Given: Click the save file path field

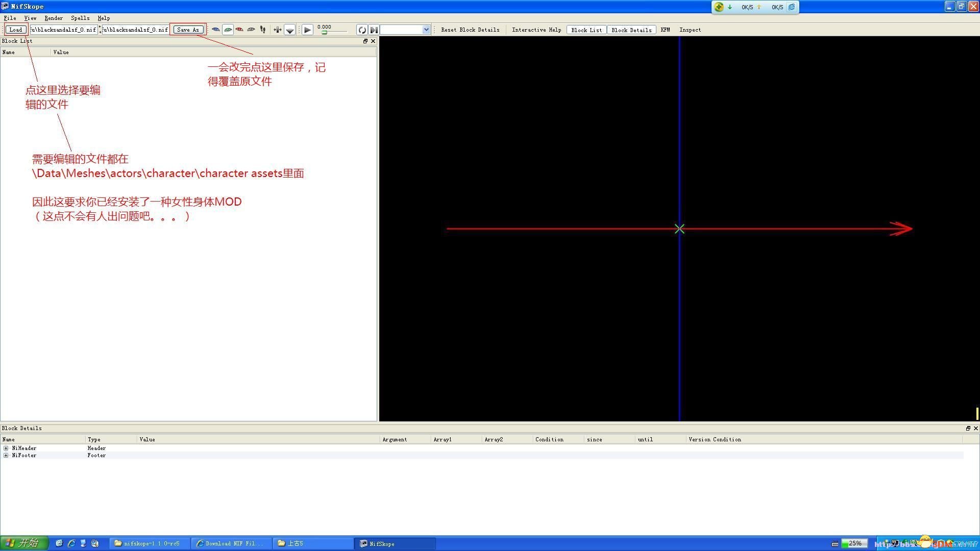Looking at the screenshot, I should pyautogui.click(x=135, y=30).
